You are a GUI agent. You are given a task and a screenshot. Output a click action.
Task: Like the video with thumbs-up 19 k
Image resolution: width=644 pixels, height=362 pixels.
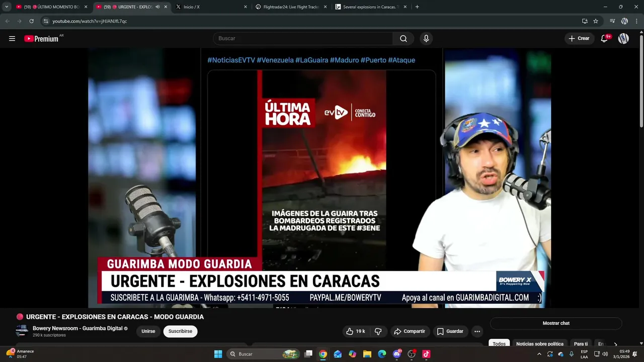(x=355, y=331)
